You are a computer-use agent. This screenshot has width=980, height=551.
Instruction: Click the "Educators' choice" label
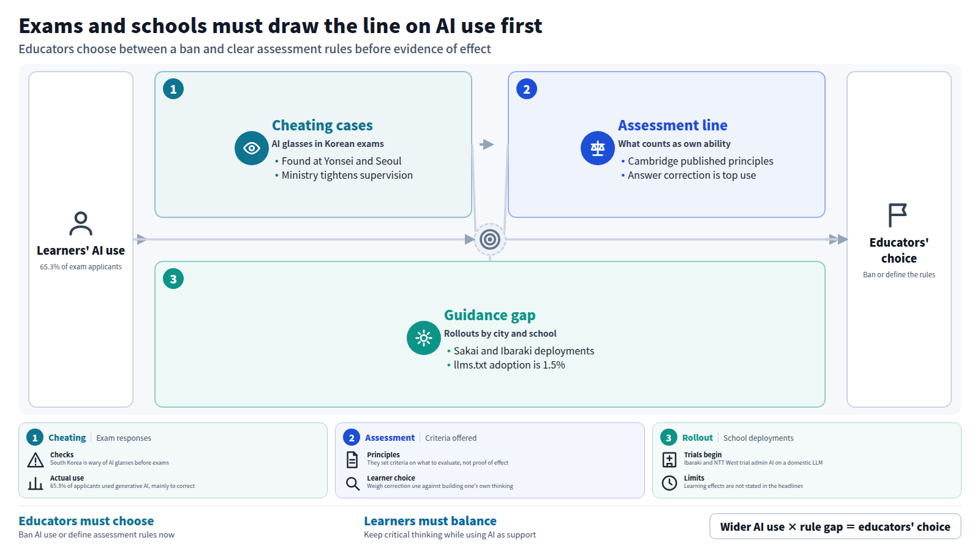899,250
